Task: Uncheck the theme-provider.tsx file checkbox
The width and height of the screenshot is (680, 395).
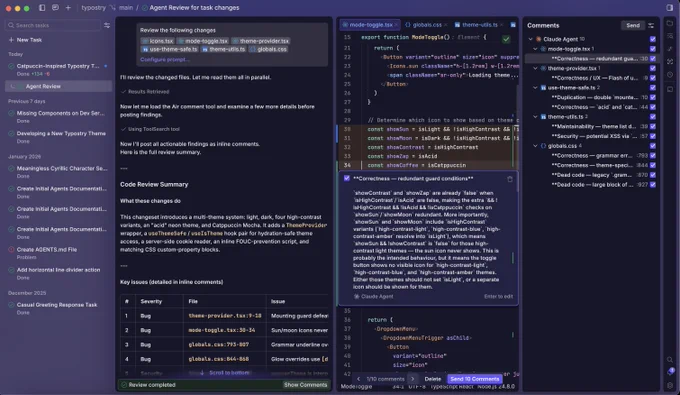Action: pos(653,69)
